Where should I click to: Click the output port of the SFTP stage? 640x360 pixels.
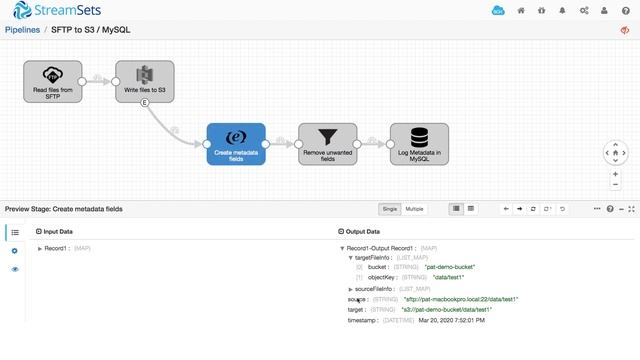[82, 82]
